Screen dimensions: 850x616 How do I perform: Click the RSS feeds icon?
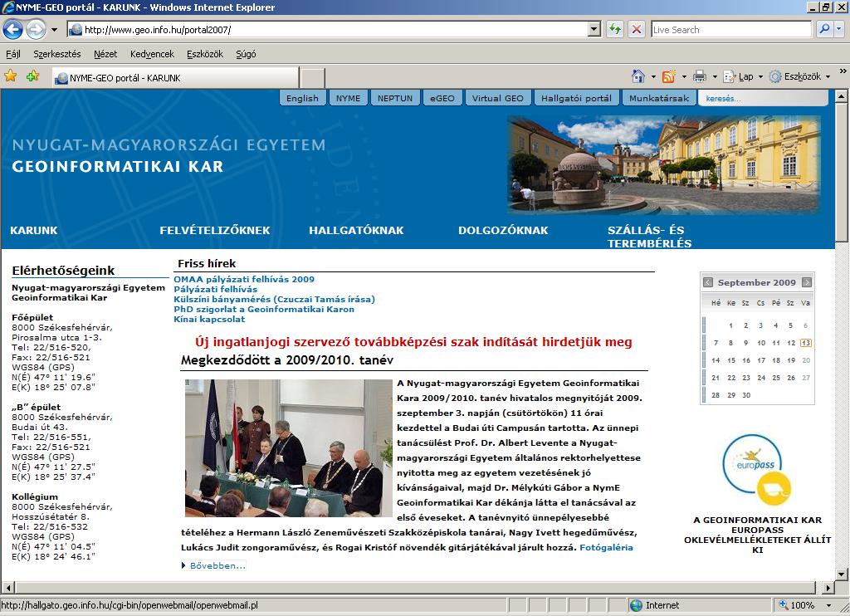tap(669, 76)
